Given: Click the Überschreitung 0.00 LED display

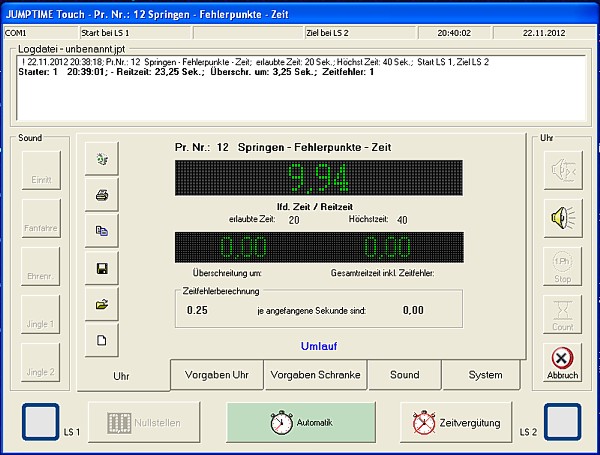Looking at the screenshot, I should 243,247.
